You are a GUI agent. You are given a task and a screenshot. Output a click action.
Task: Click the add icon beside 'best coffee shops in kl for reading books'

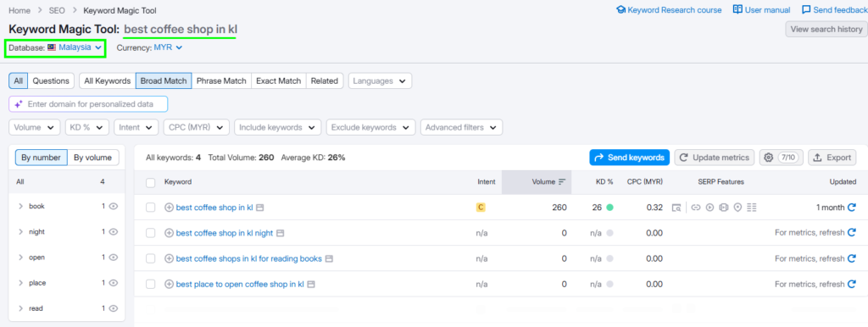point(170,258)
